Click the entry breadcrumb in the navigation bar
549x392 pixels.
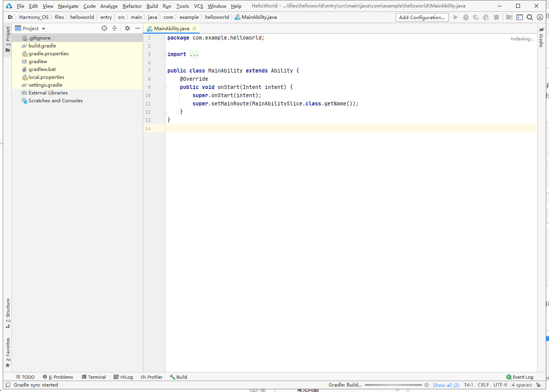[x=106, y=17]
